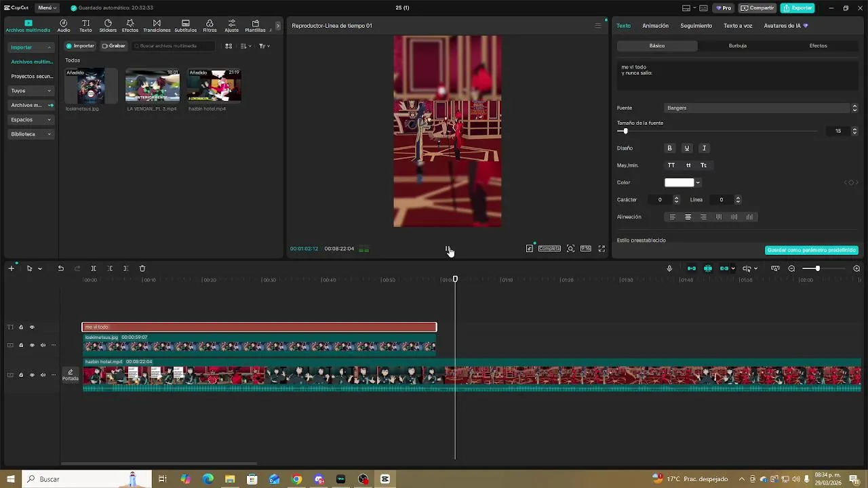Toggle Italic text style
The height and width of the screenshot is (488, 868).
click(704, 148)
